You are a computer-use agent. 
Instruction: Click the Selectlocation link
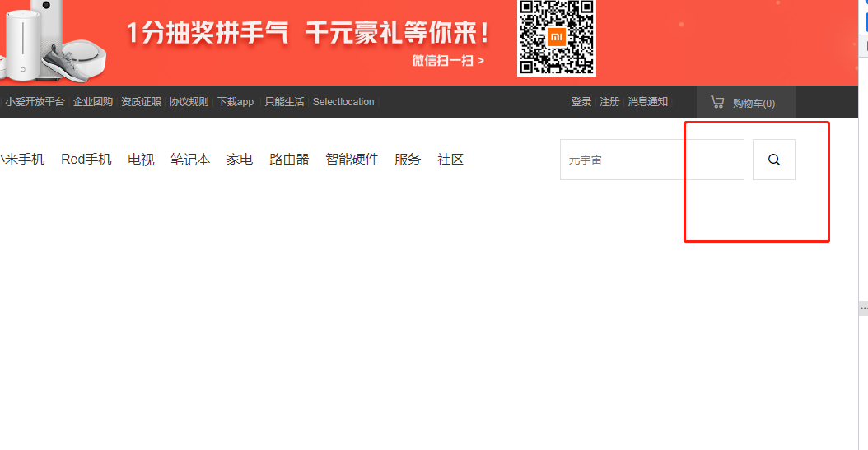pyautogui.click(x=343, y=102)
